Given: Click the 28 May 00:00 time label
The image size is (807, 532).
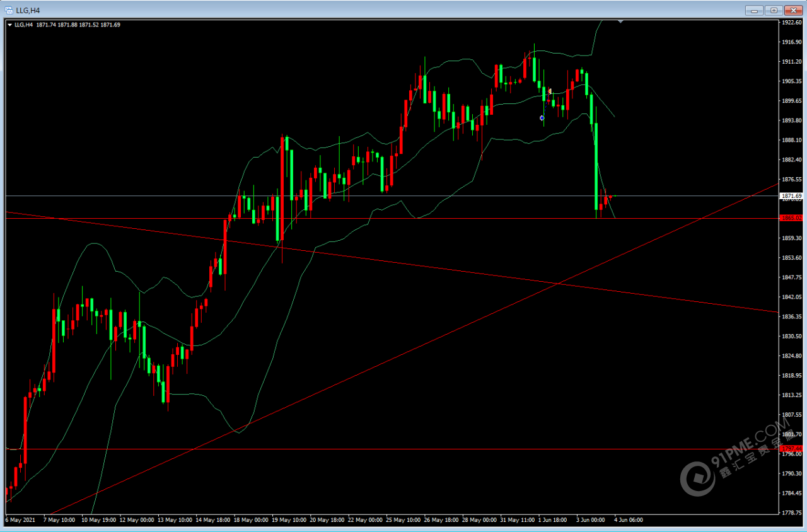Looking at the screenshot, I should click(x=480, y=520).
